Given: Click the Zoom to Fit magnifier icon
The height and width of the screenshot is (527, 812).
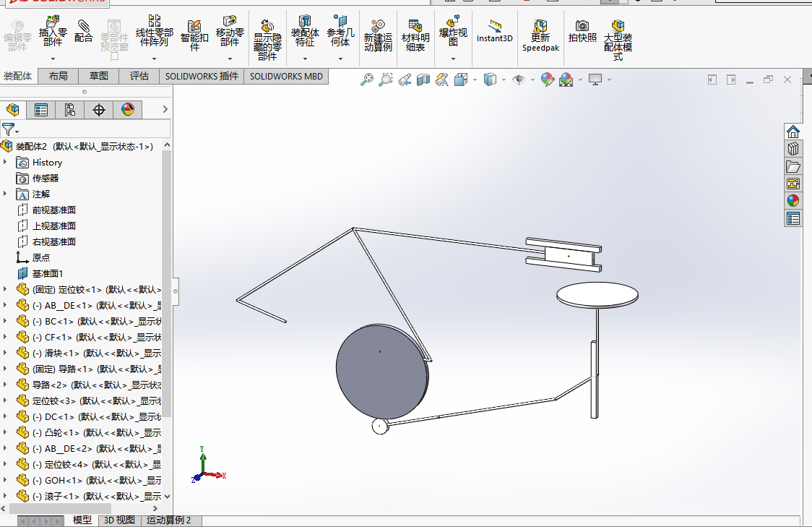Looking at the screenshot, I should click(367, 80).
